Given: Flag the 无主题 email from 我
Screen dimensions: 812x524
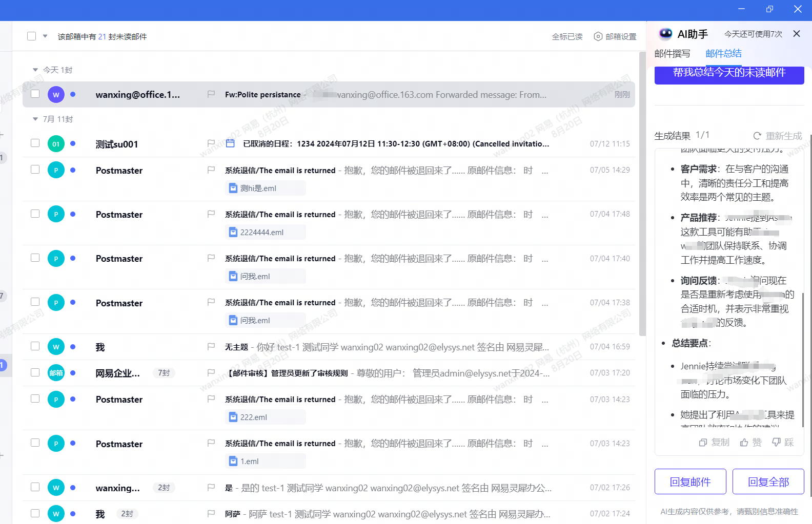Looking at the screenshot, I should pos(211,347).
